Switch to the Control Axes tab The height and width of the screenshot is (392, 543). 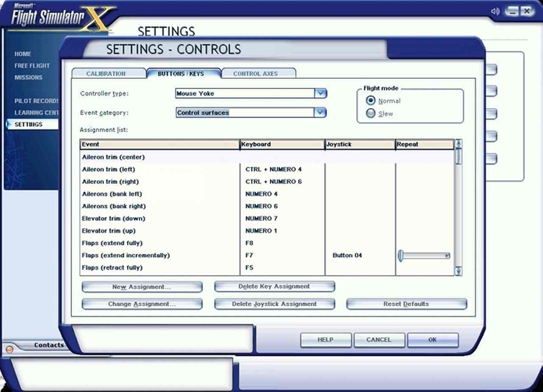255,74
